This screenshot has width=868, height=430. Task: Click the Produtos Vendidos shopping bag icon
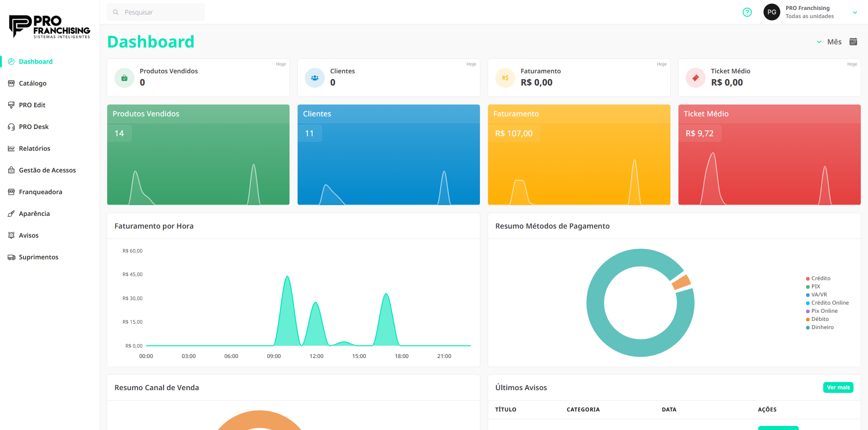tap(124, 78)
